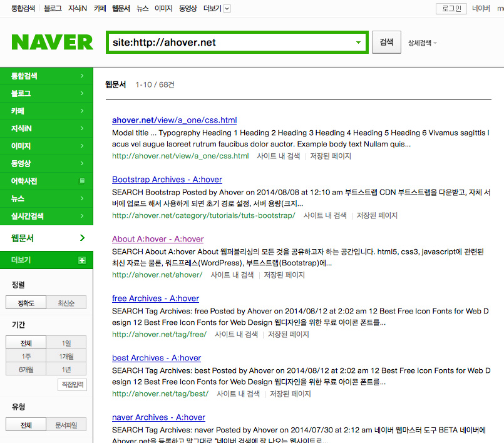Set period filter to 6개월

coord(26,369)
